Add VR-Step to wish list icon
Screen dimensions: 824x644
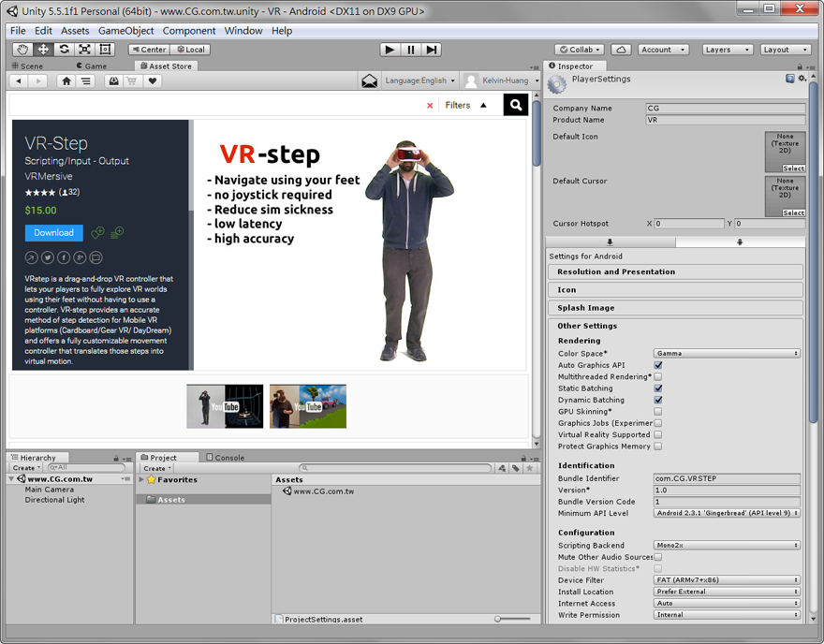coord(97,232)
